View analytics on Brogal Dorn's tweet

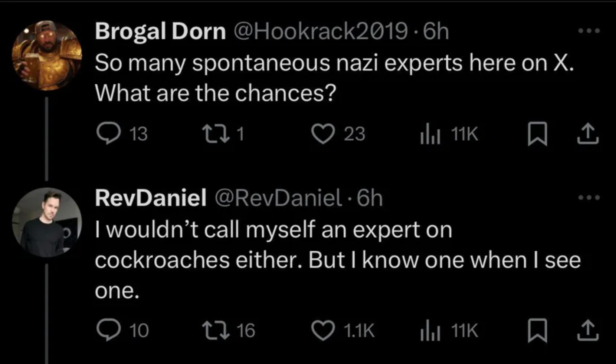click(x=430, y=134)
